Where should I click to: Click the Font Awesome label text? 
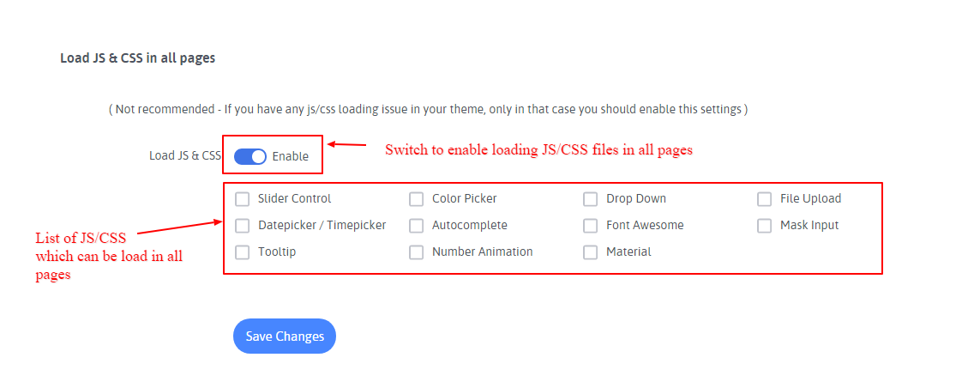[x=645, y=225]
